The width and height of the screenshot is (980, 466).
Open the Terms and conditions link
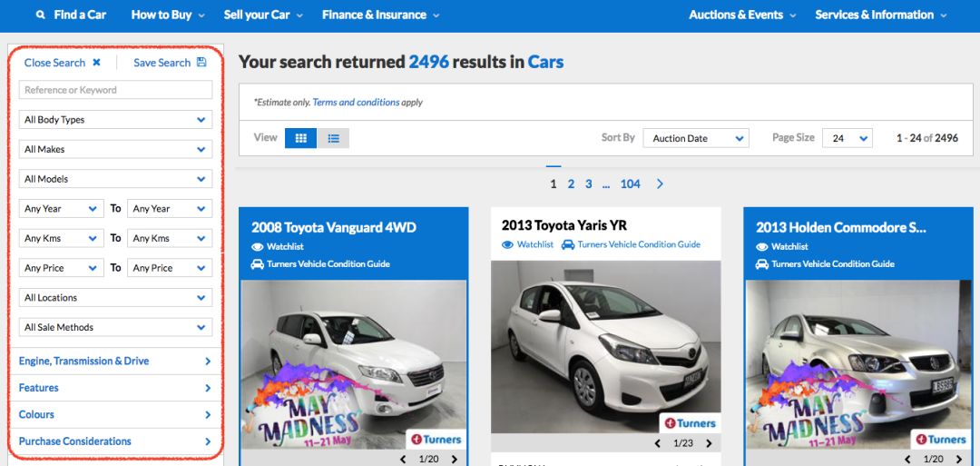coord(356,102)
